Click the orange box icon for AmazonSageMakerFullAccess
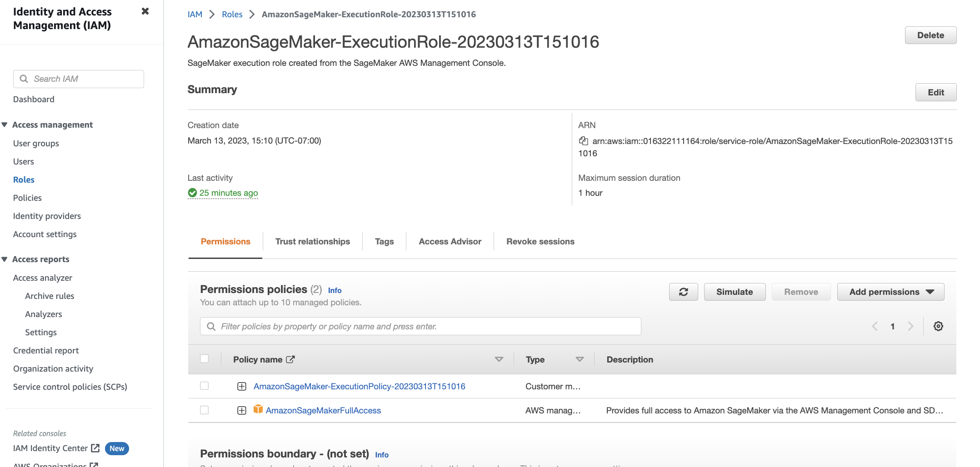Viewport: 980px width, 467px height. (x=258, y=409)
